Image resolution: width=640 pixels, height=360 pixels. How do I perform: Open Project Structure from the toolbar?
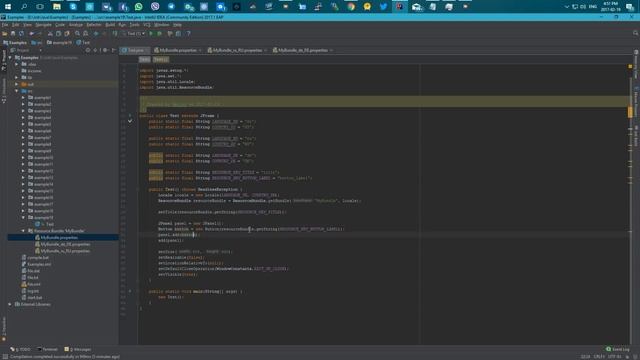pyautogui.click(x=178, y=33)
